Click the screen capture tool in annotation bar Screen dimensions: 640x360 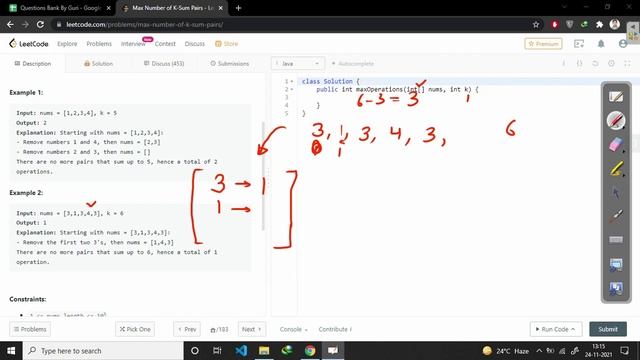pos(616,264)
